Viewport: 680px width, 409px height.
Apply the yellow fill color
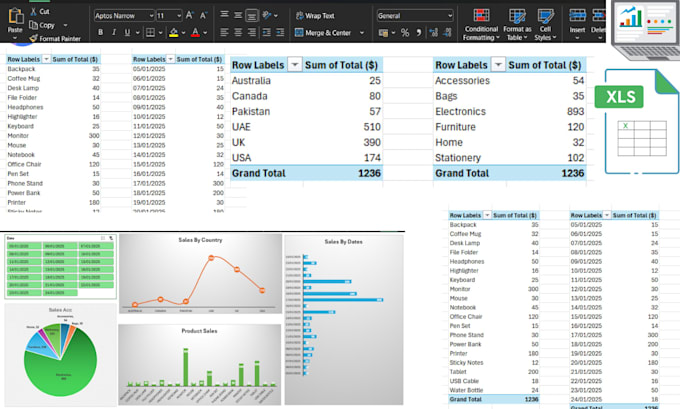[x=173, y=33]
